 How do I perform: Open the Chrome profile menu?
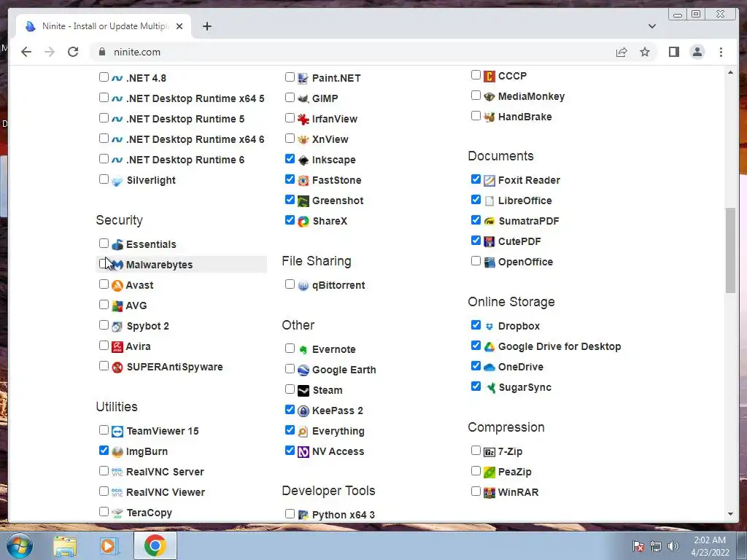pyautogui.click(x=697, y=52)
